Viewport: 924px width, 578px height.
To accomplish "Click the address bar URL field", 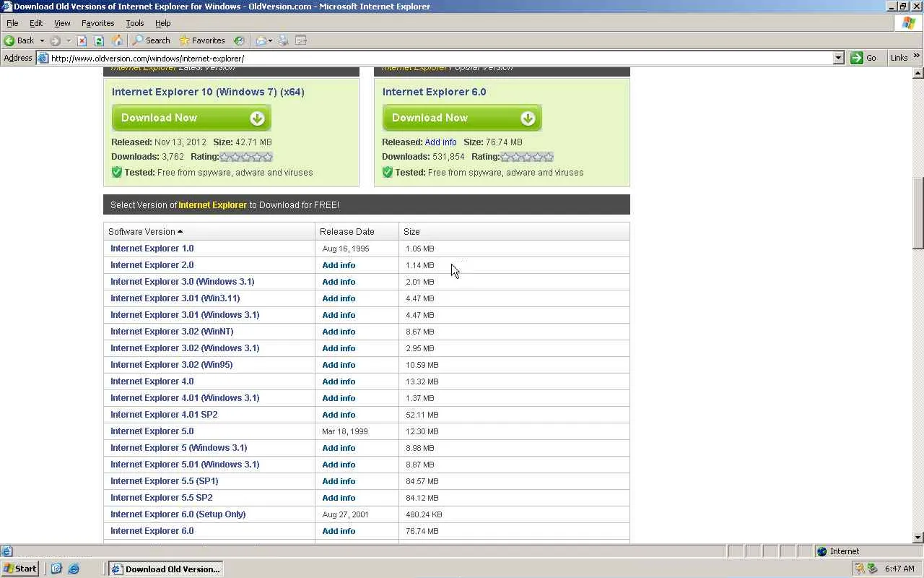I will click(x=440, y=58).
